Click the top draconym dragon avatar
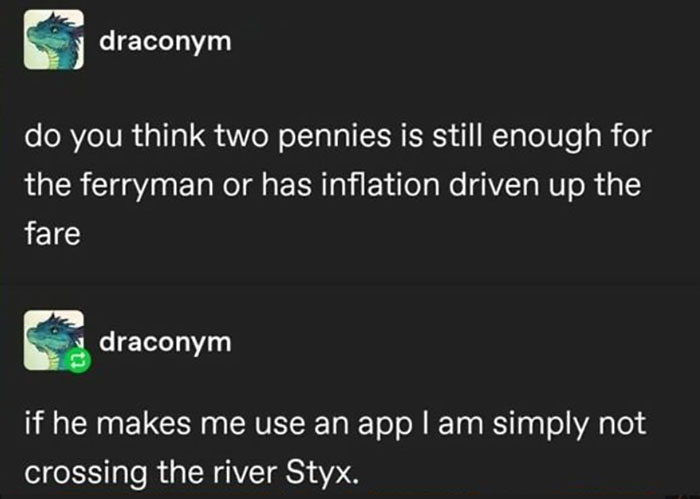The width and height of the screenshot is (700, 499). point(55,40)
